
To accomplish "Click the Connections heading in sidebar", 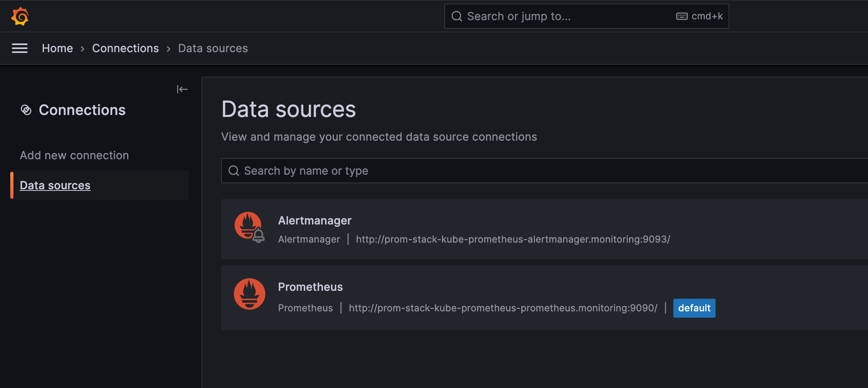I will pyautogui.click(x=82, y=110).
